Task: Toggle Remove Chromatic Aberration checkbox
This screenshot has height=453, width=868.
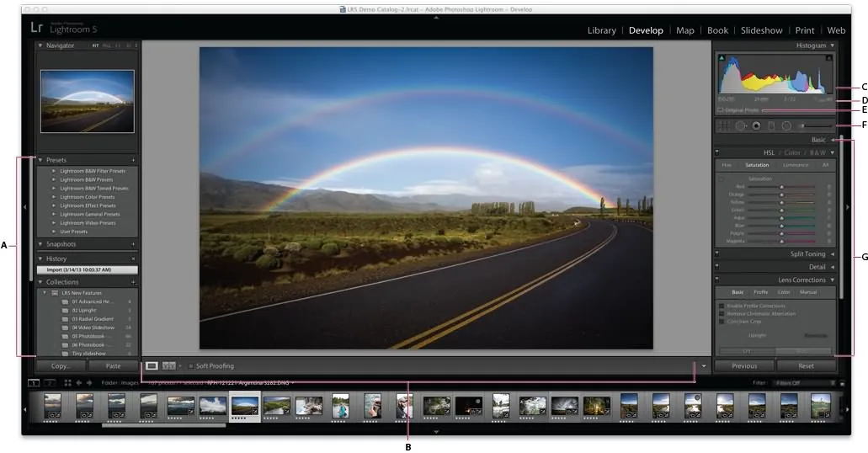Action: tap(722, 313)
